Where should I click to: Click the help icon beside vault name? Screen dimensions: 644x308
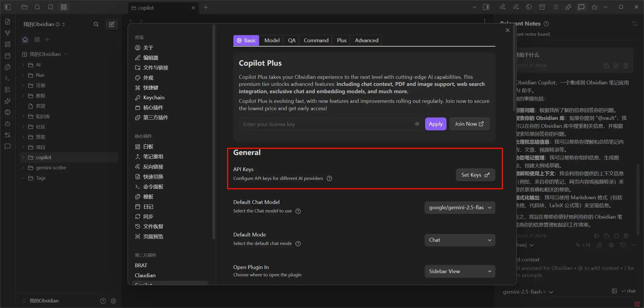click(103, 301)
